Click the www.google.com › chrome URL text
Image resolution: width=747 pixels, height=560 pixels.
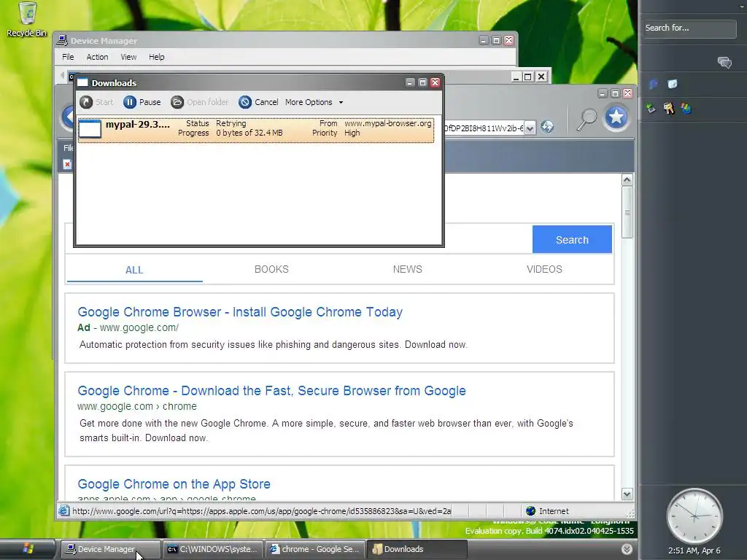tap(137, 406)
